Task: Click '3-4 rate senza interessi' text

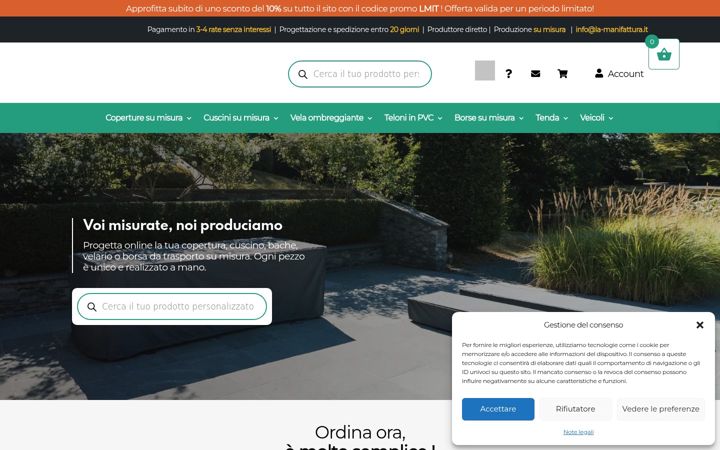Action: pyautogui.click(x=234, y=29)
